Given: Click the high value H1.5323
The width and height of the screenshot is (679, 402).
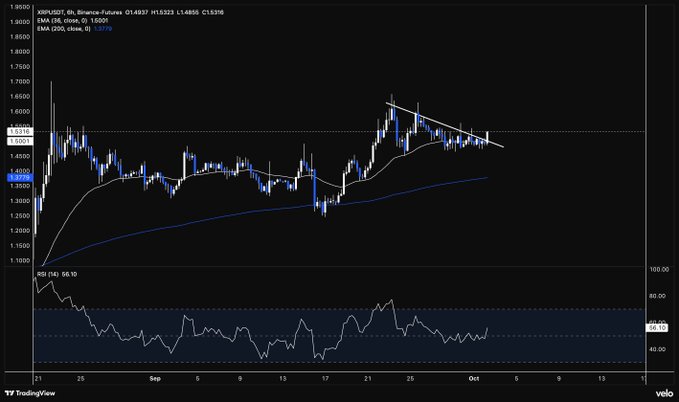Looking at the screenshot, I should [x=162, y=12].
